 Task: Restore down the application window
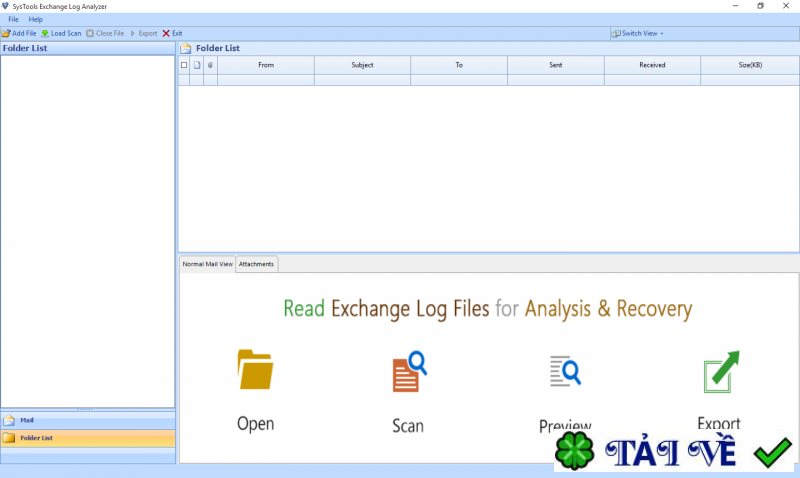tap(760, 6)
